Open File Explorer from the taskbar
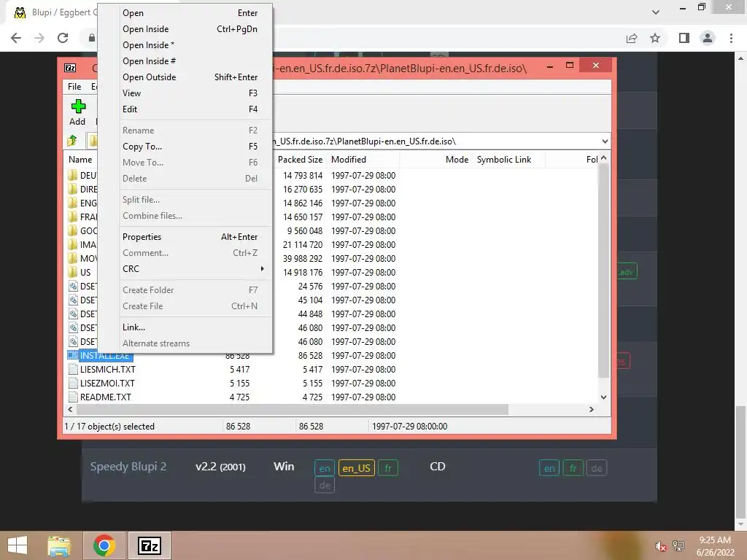Image resolution: width=747 pixels, height=560 pixels. tap(59, 545)
